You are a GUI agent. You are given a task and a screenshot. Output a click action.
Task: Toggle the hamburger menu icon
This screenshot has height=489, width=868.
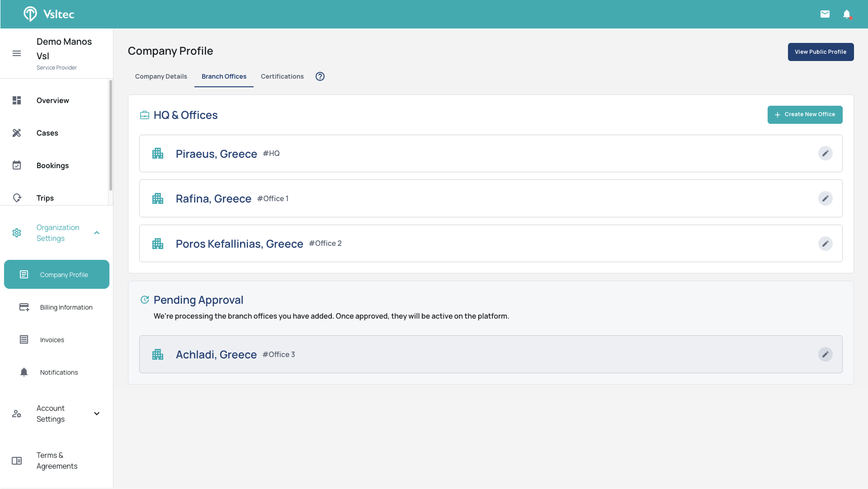coord(17,53)
